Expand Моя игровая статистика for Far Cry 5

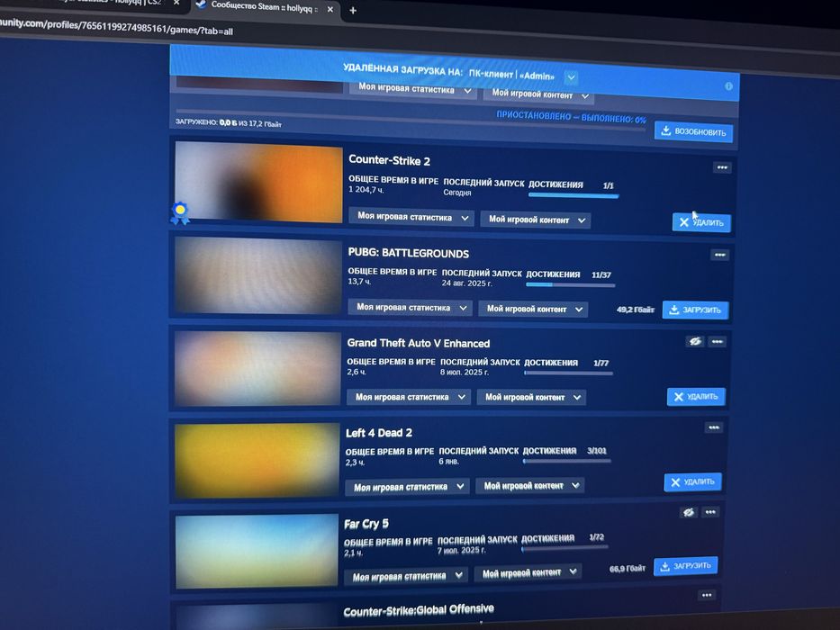[x=405, y=576]
